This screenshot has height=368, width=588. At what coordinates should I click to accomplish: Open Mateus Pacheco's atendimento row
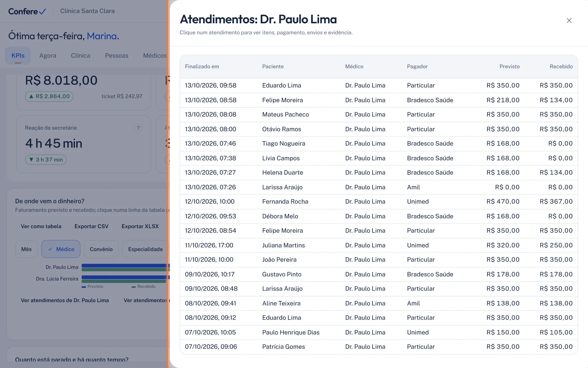click(379, 115)
